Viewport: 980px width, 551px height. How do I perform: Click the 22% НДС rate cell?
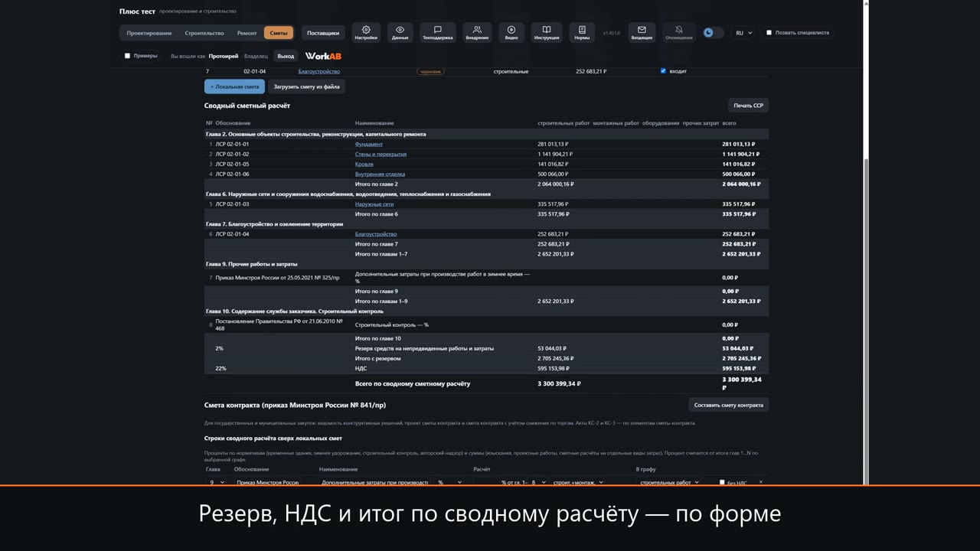220,368
